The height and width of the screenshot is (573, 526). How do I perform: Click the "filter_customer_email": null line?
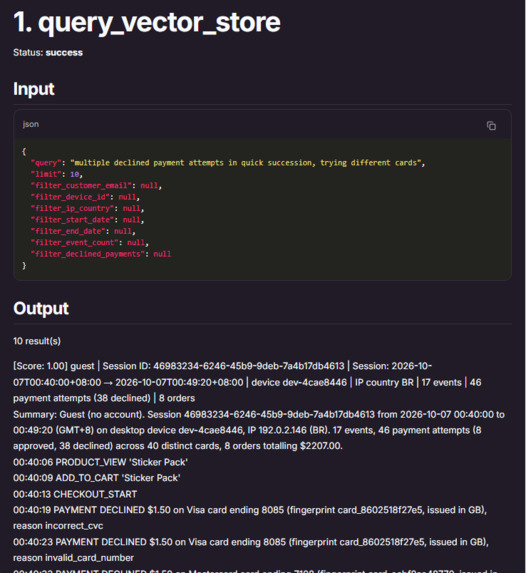96,186
